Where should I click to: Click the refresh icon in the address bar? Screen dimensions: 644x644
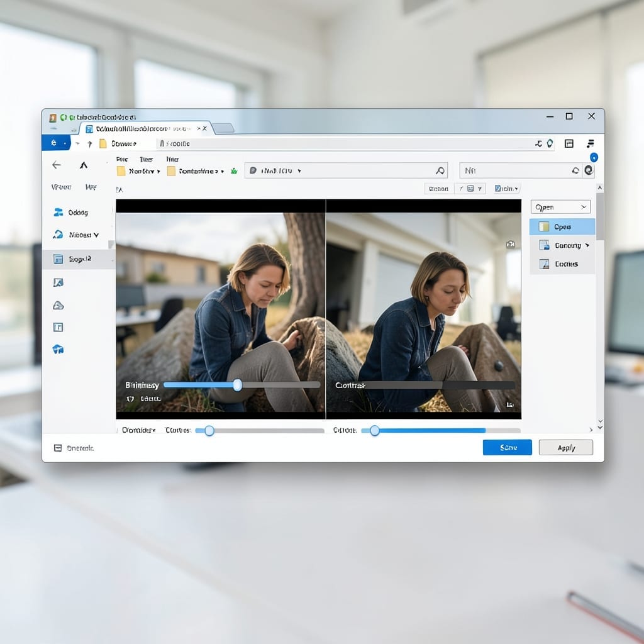[538, 143]
